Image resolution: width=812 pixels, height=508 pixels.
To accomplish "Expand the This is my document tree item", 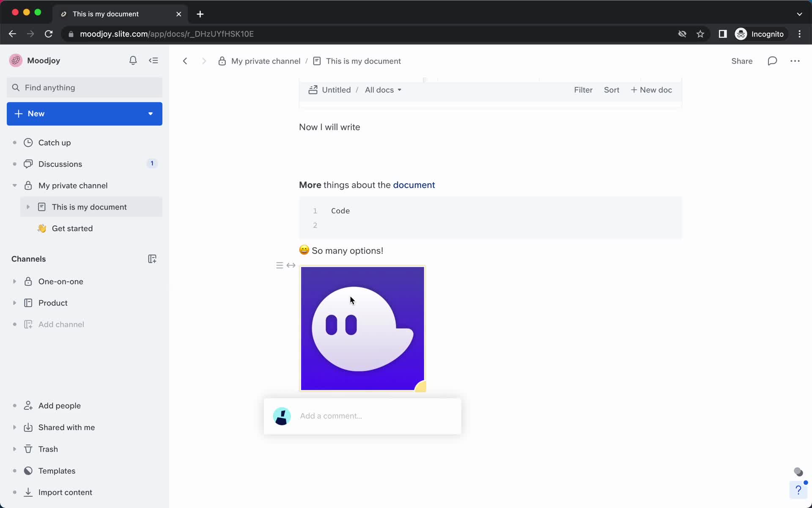I will (x=28, y=207).
